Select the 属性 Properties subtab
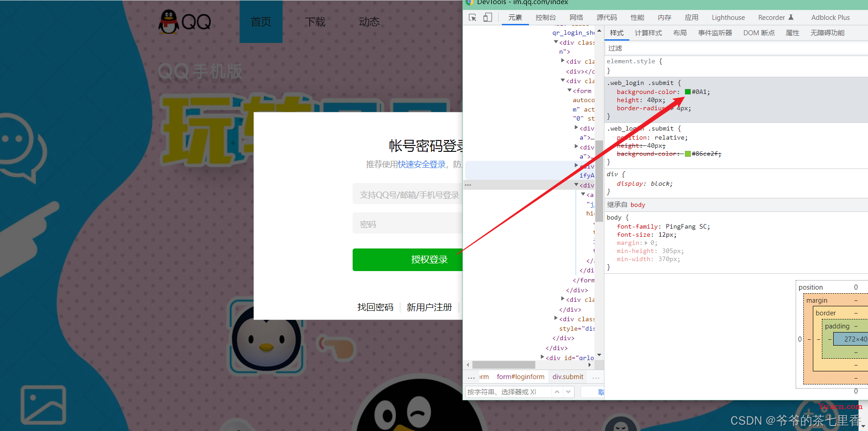This screenshot has width=868, height=431. coord(793,33)
